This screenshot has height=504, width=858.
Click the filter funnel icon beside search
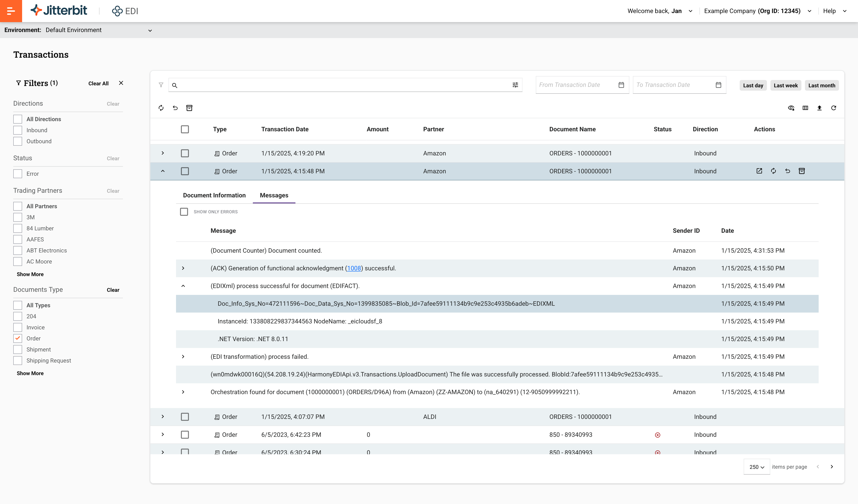pos(161,85)
